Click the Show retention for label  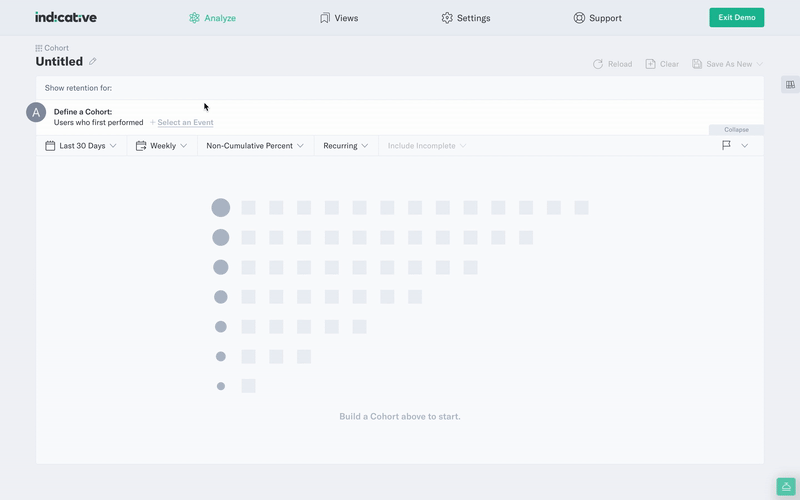pyautogui.click(x=78, y=88)
